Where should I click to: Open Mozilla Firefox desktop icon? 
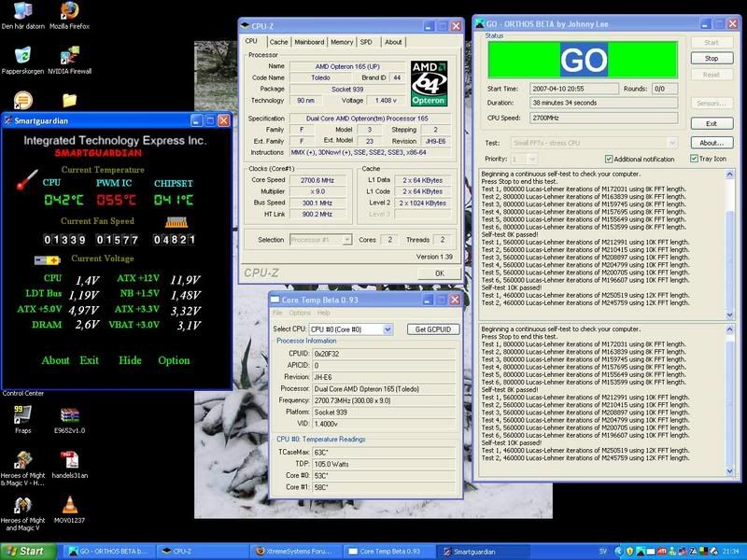(x=69, y=15)
